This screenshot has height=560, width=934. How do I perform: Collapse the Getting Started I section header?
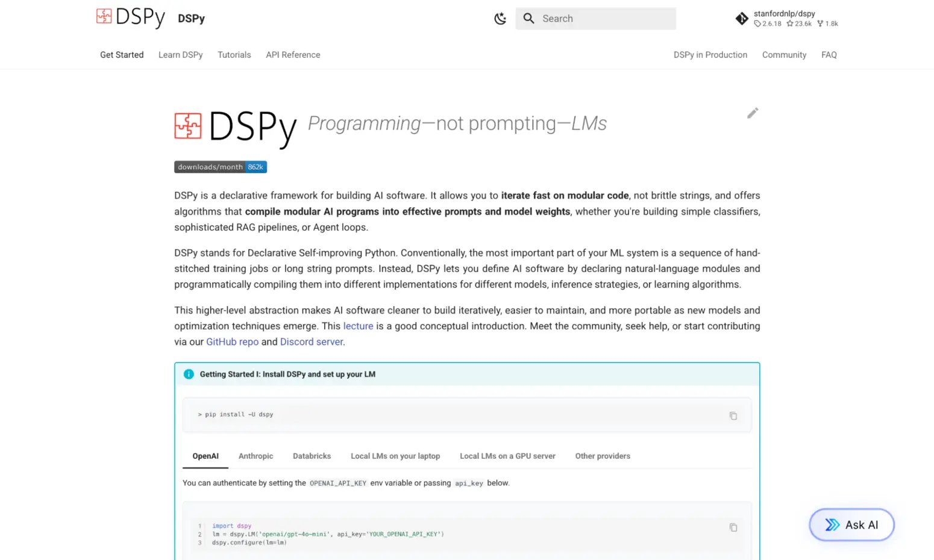[467, 374]
